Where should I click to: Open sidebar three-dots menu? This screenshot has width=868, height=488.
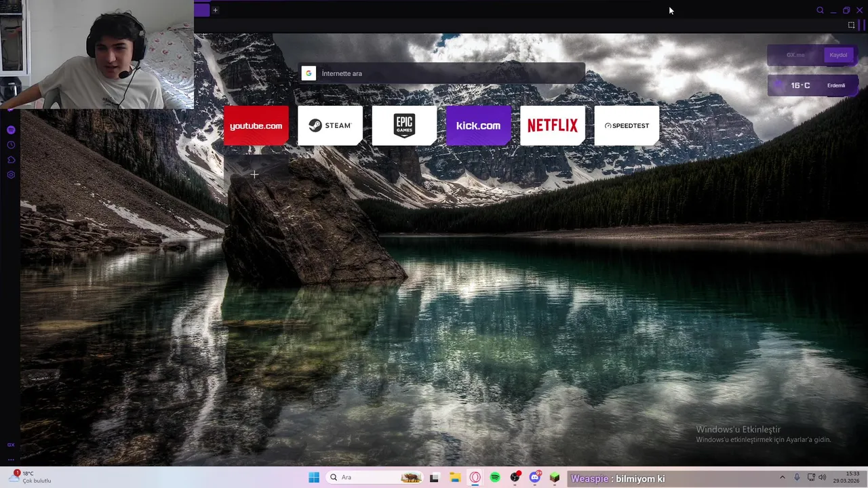click(11, 460)
